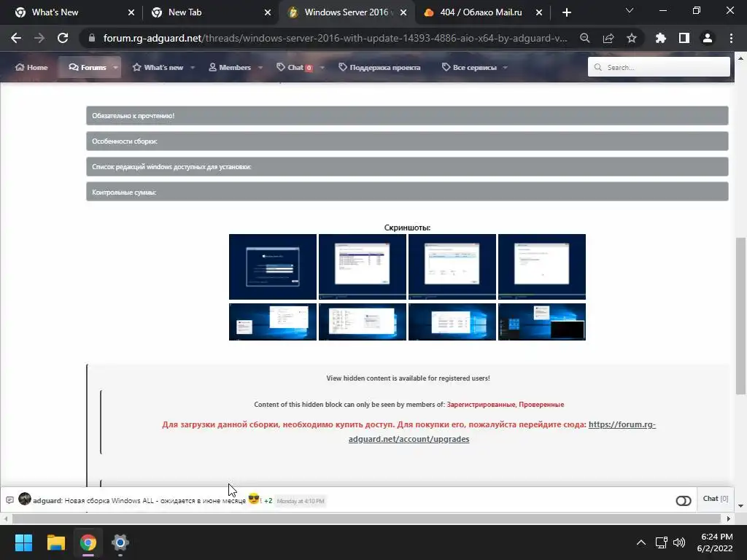
Task: Click the adguard avatar in chat bar
Action: point(25,499)
